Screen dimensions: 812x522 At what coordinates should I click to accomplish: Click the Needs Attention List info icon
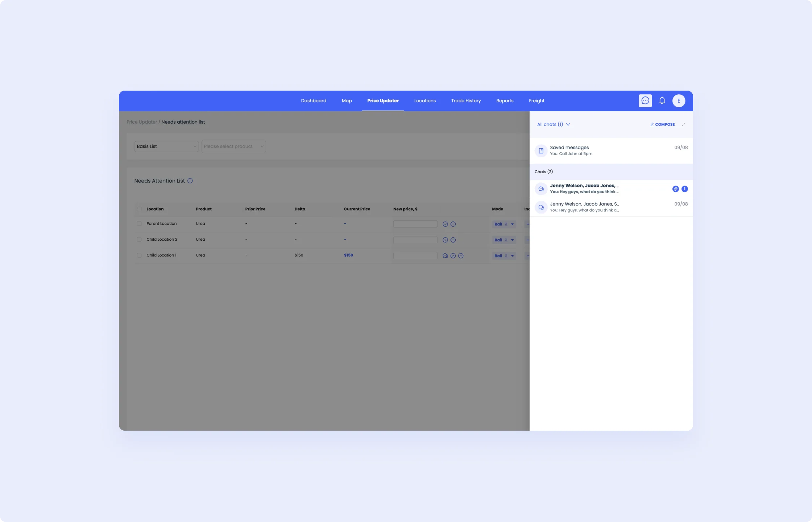pos(190,181)
